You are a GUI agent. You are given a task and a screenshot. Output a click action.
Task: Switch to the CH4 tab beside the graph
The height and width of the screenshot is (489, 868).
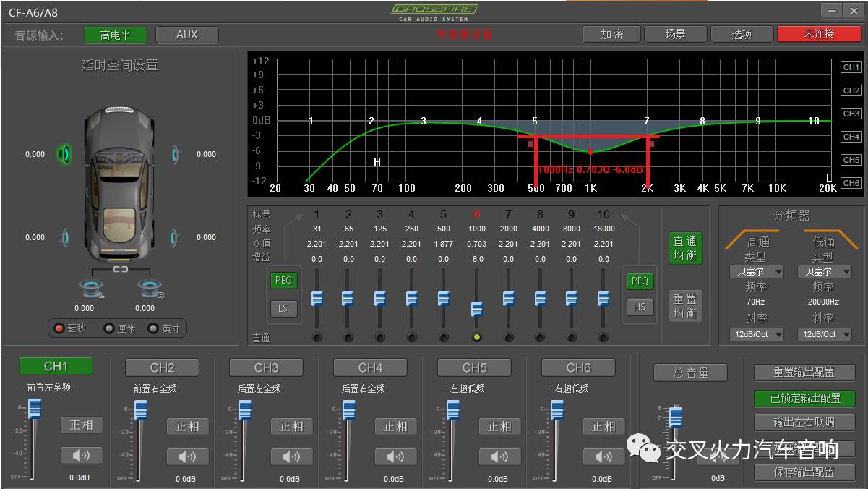[850, 136]
